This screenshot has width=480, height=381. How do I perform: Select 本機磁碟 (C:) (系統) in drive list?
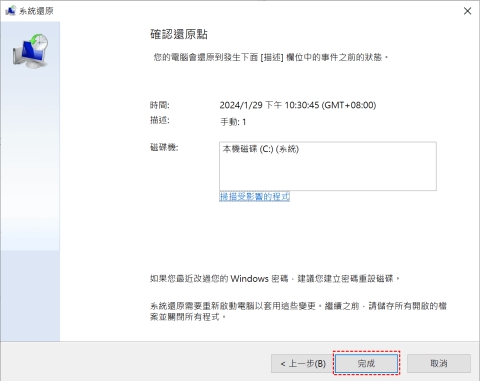point(261,149)
